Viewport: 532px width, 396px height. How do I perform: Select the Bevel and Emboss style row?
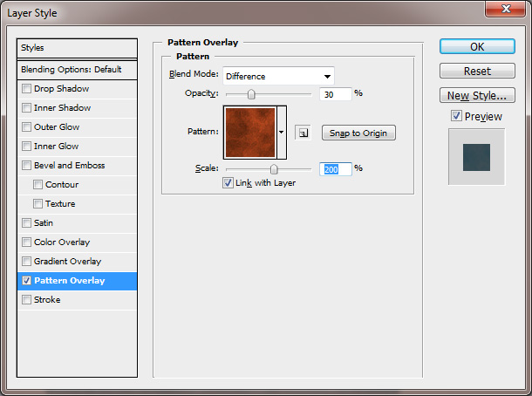click(x=77, y=165)
